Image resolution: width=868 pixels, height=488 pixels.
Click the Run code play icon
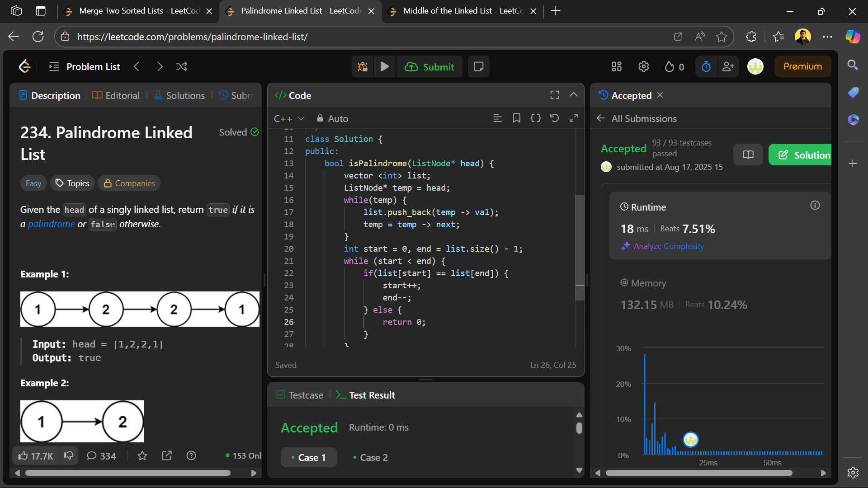click(x=384, y=67)
